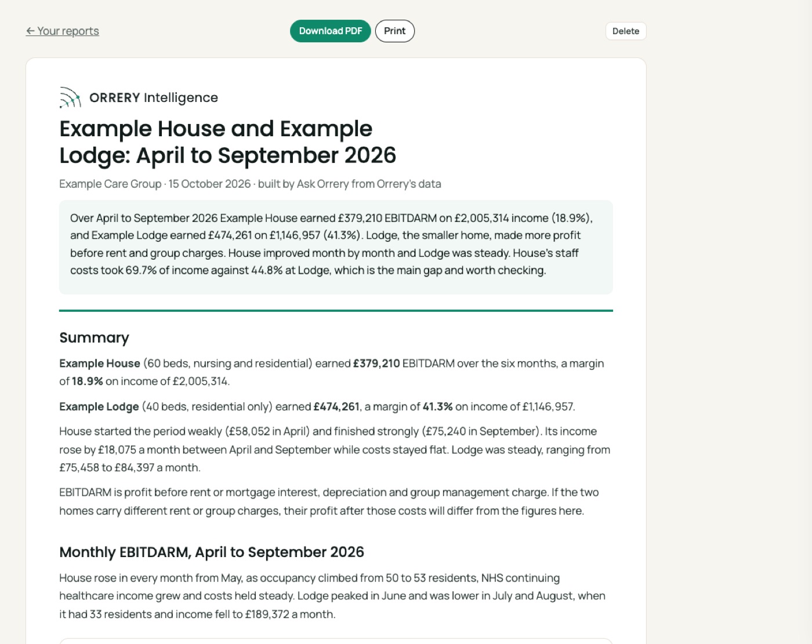
Task: Click the bold text 'Example Lodge'
Action: click(x=99, y=406)
